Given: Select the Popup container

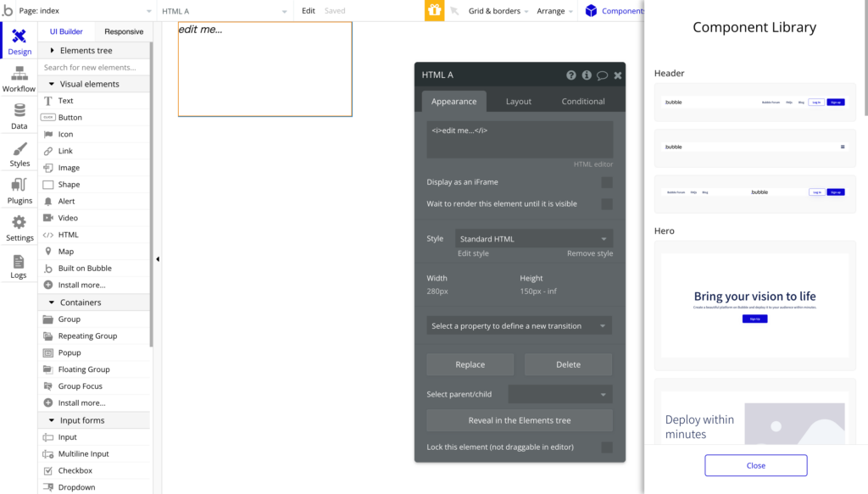Looking at the screenshot, I should [95, 352].
